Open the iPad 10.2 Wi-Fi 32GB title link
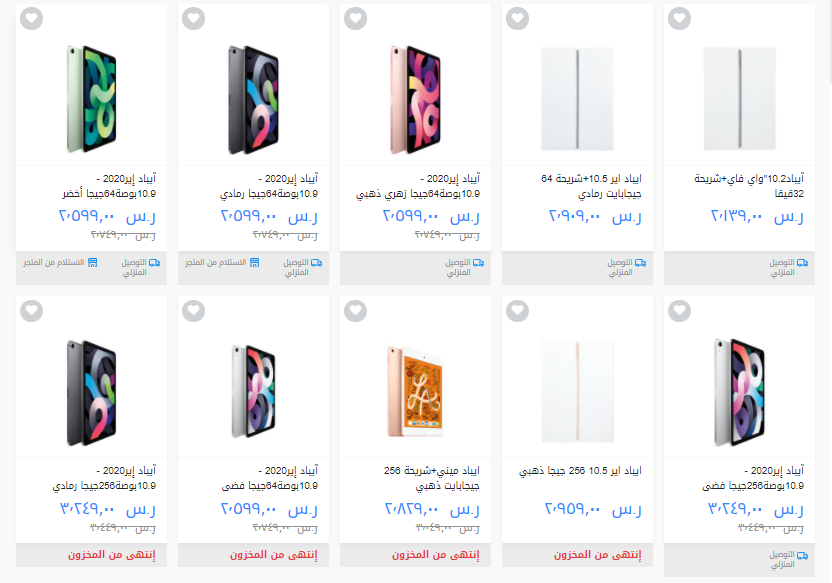832x583 pixels. point(749,186)
